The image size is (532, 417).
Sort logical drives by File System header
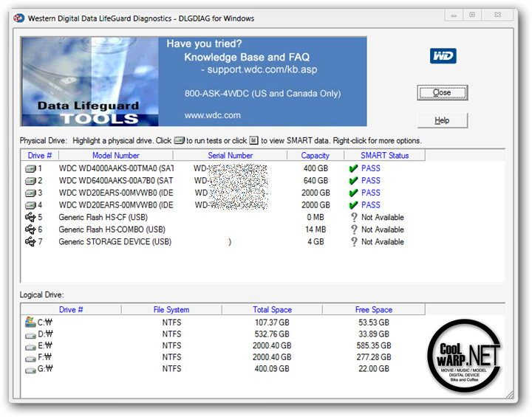(x=171, y=309)
